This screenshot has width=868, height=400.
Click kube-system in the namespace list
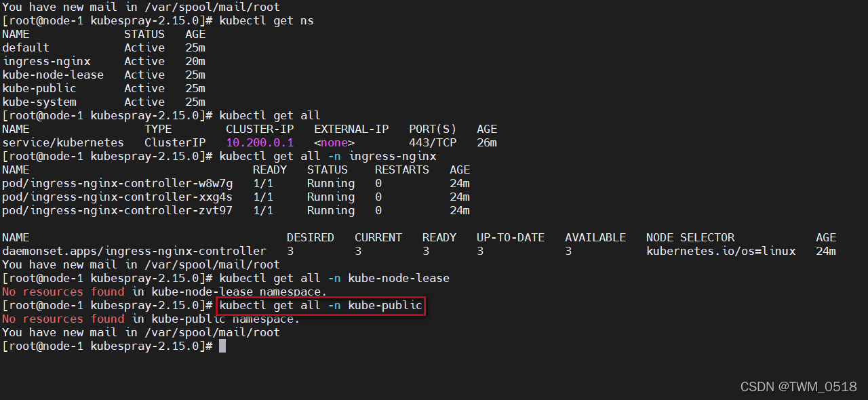[x=39, y=102]
